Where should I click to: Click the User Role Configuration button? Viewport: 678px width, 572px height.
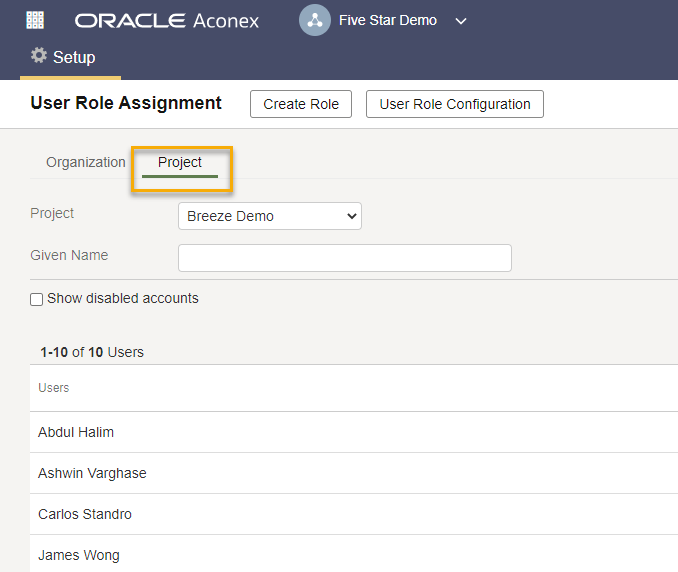[455, 104]
